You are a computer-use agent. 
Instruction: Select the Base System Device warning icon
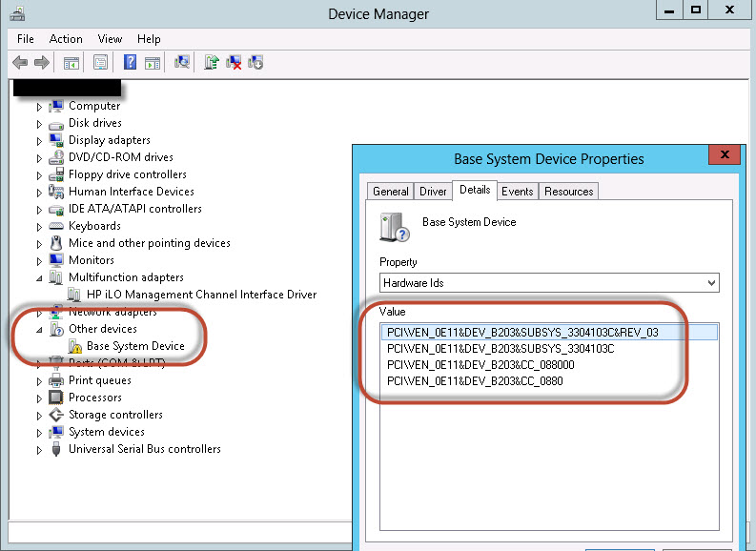coord(74,346)
